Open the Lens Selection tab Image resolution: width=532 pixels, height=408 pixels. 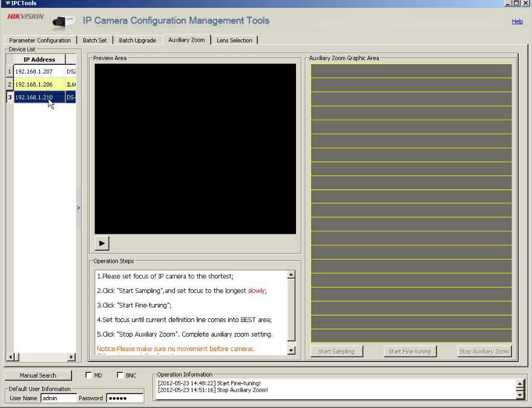click(234, 41)
